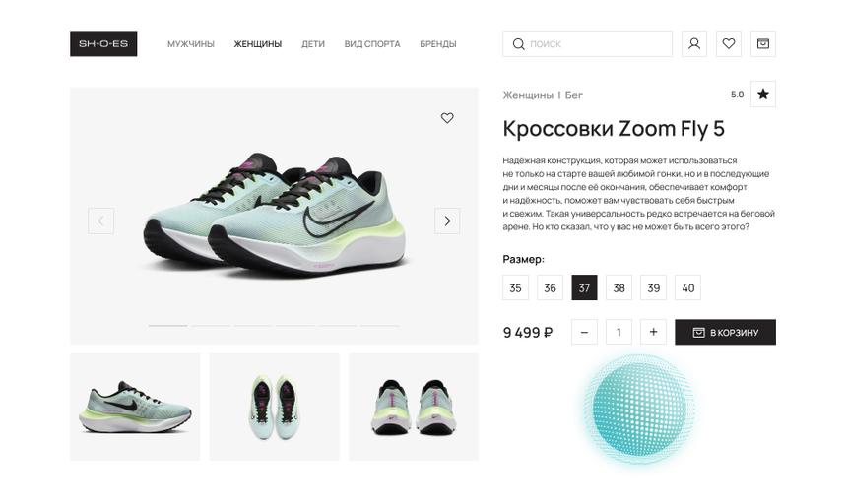Image resolution: width=847 pixels, height=504 pixels.
Task: Increase quantity with plus button
Action: coord(654,332)
